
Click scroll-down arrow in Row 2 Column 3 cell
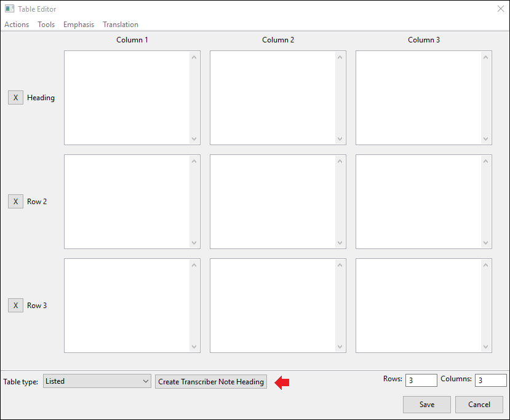pos(485,243)
